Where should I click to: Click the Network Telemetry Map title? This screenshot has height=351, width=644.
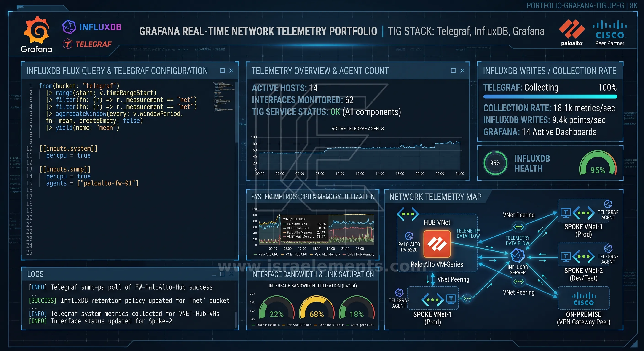(x=435, y=197)
